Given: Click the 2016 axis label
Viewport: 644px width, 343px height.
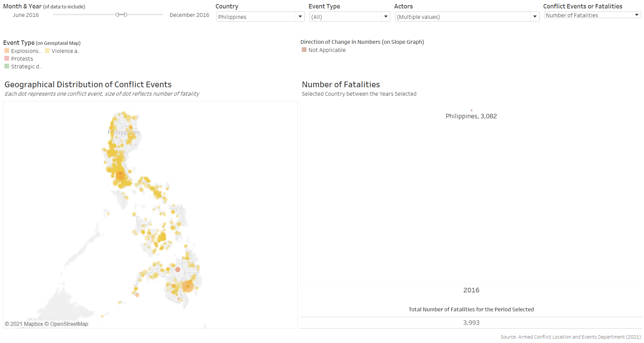Looking at the screenshot, I should (471, 290).
